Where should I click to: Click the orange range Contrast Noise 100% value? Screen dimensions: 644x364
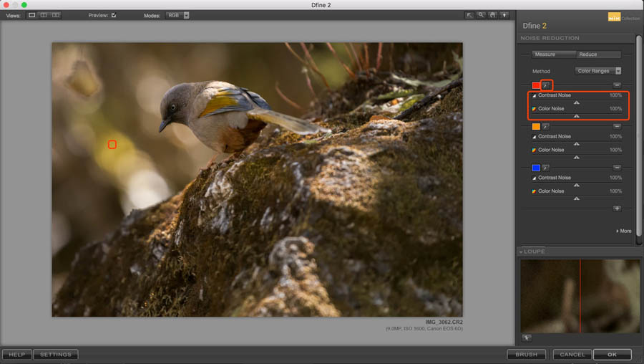pyautogui.click(x=615, y=136)
